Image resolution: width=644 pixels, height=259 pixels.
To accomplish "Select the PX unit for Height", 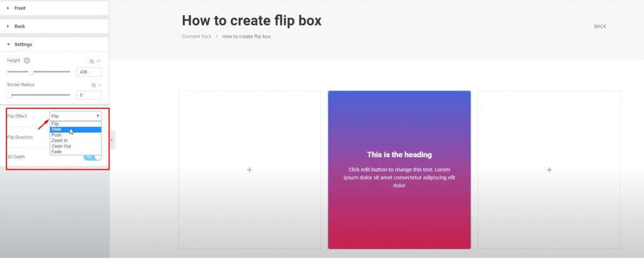I will [92, 61].
